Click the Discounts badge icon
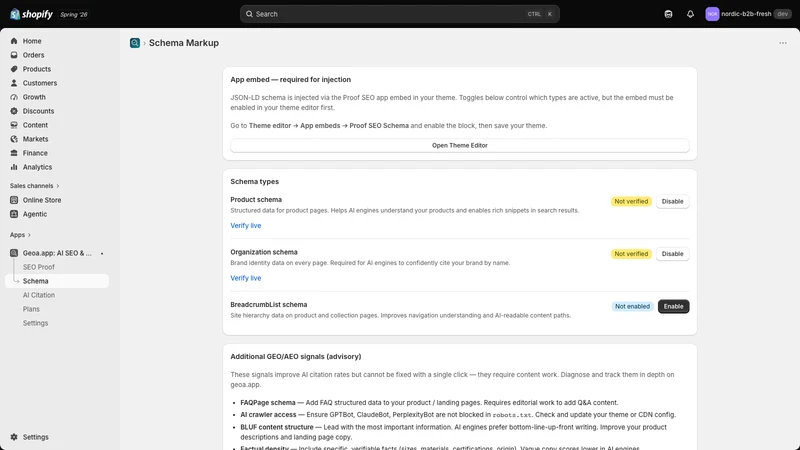The image size is (800, 450). point(14,111)
